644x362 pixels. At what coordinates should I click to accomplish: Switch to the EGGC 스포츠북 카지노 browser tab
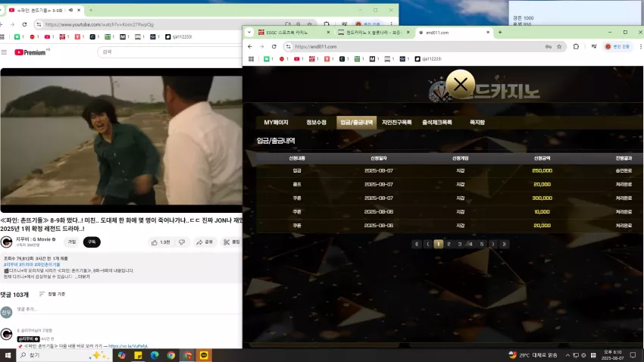tap(294, 33)
